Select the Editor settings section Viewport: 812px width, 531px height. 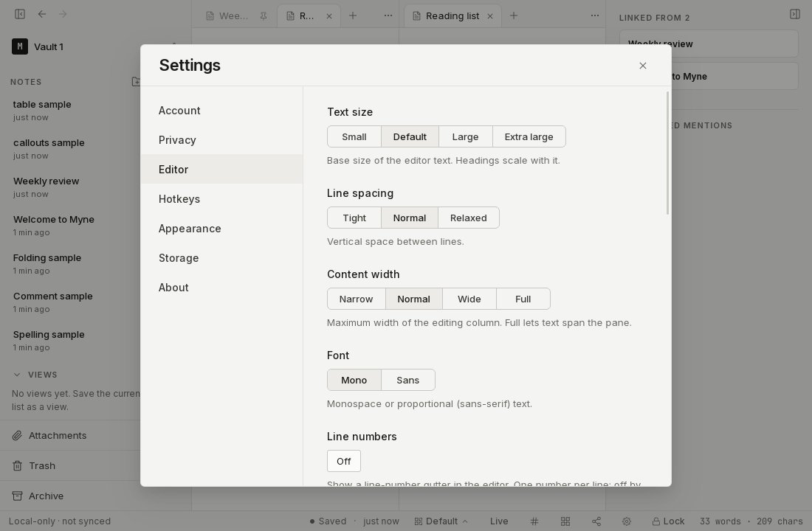click(221, 169)
